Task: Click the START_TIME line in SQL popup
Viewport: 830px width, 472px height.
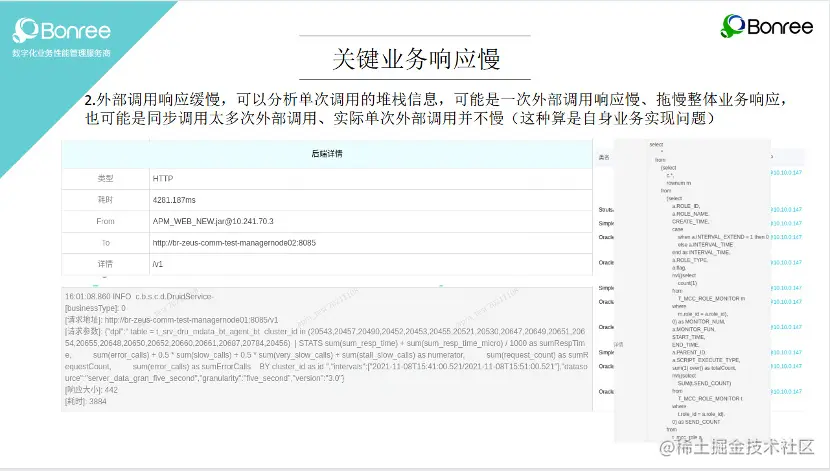Action: pyautogui.click(x=688, y=337)
